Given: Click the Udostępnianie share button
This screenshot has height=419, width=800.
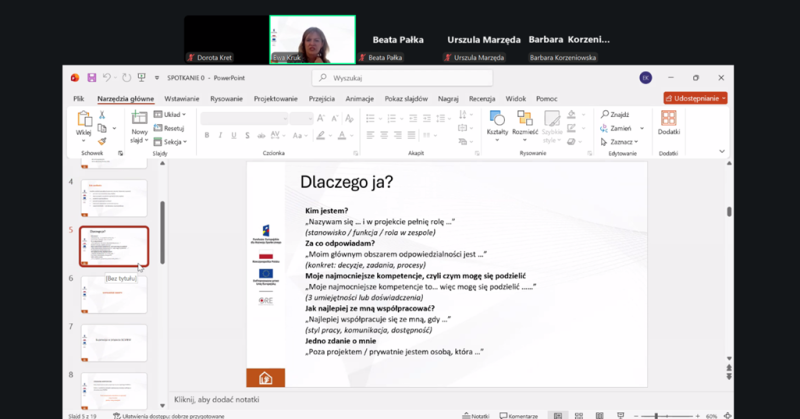Looking at the screenshot, I should [695, 99].
